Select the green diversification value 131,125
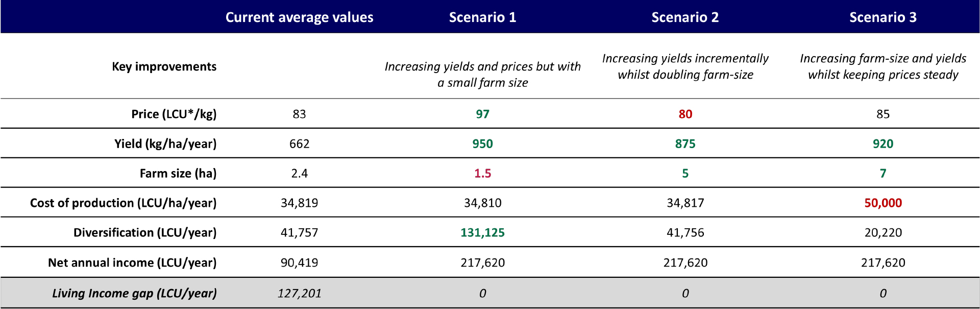 click(x=482, y=232)
